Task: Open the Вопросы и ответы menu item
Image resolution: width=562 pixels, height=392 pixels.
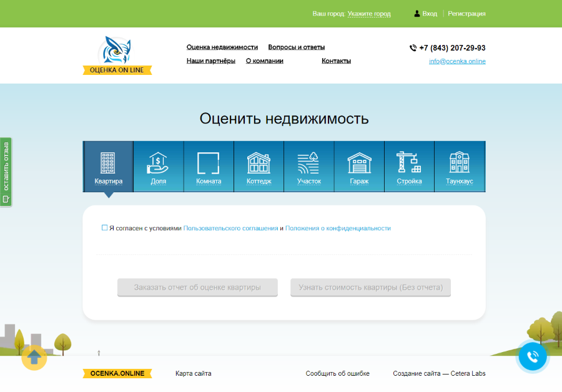Action: [296, 47]
